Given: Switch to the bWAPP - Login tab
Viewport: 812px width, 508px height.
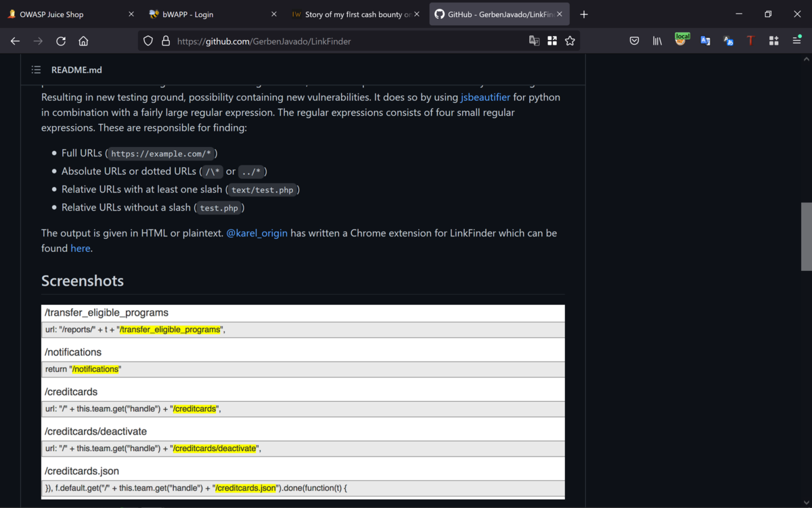Looking at the screenshot, I should coord(212,14).
